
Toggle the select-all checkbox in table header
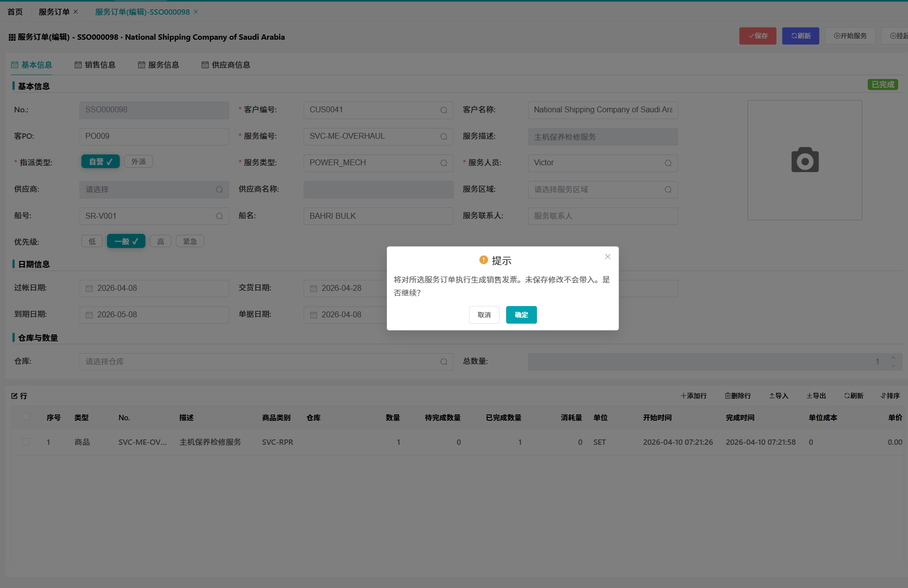click(26, 417)
